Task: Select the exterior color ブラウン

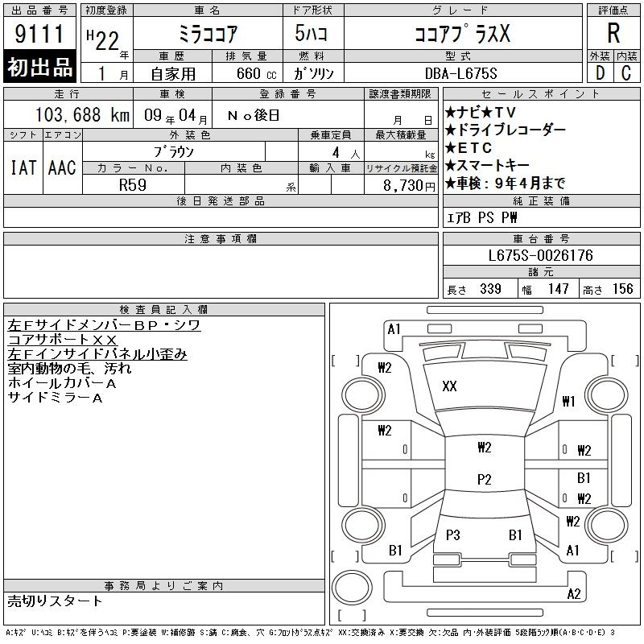Action: (174, 152)
